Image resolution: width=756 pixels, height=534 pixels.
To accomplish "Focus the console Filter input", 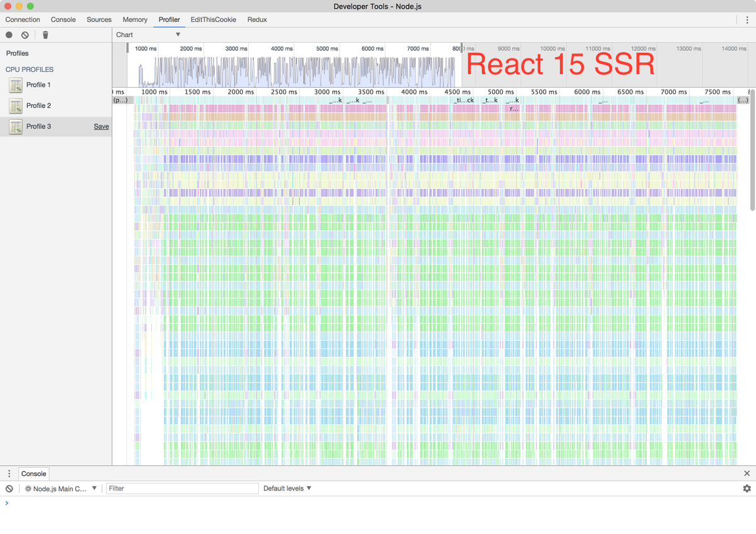I will (x=182, y=489).
